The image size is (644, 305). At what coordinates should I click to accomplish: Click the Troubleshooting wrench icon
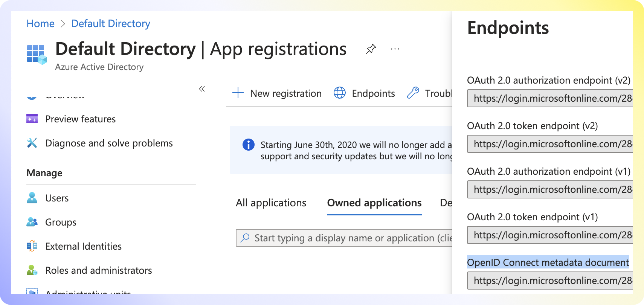click(413, 93)
